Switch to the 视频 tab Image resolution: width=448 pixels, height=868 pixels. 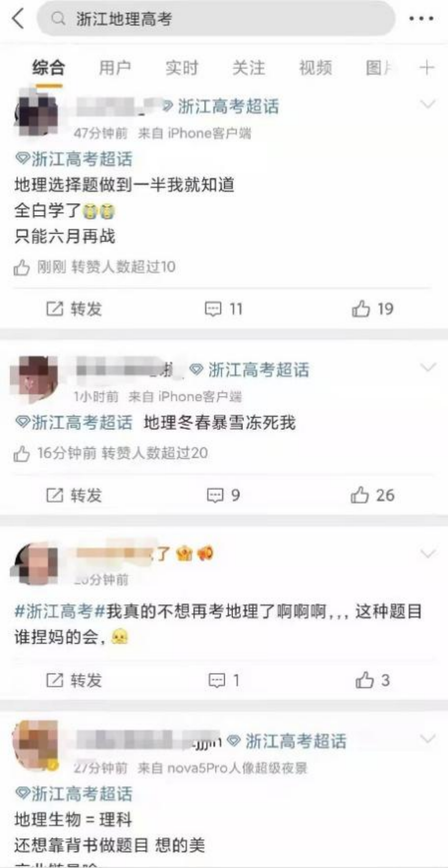(315, 67)
